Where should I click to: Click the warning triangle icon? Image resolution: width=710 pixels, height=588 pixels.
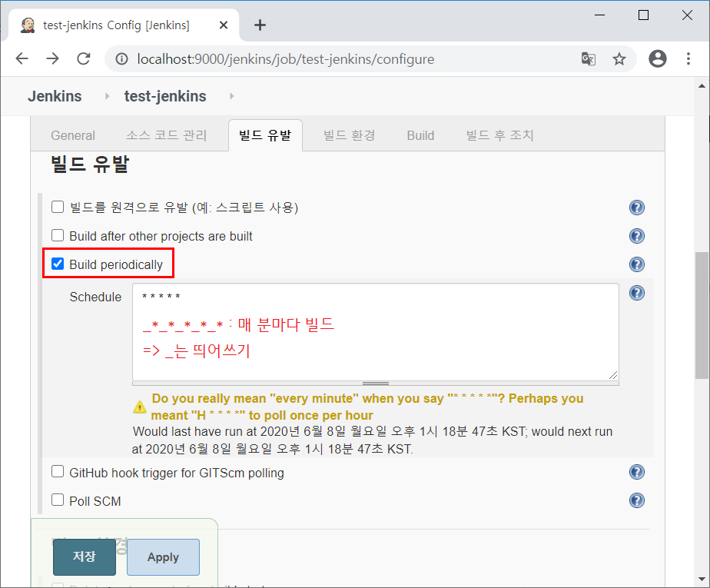(x=140, y=407)
